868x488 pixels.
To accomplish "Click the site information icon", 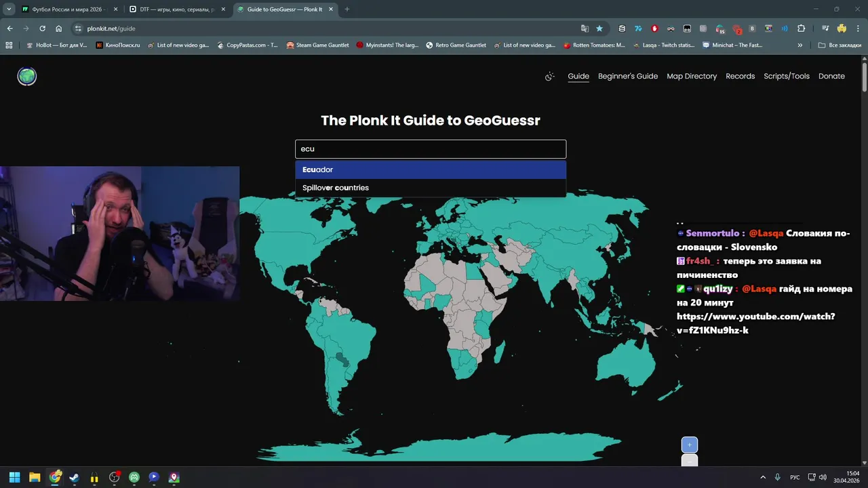I will [x=78, y=28].
